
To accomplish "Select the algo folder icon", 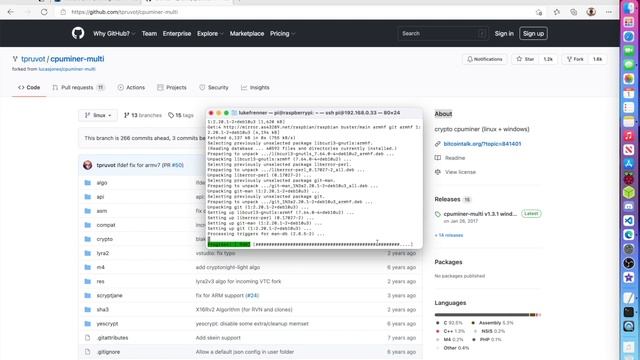I will pos(87,182).
